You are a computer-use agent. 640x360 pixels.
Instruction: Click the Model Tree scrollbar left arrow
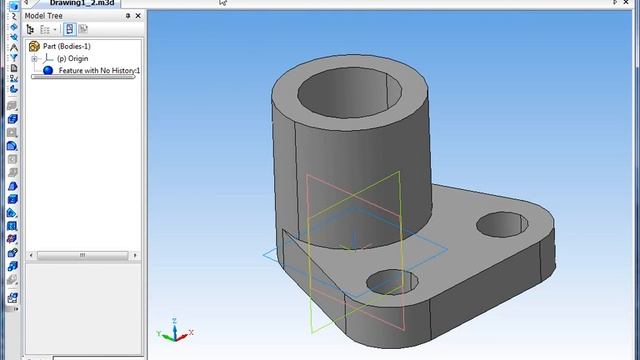tap(31, 256)
